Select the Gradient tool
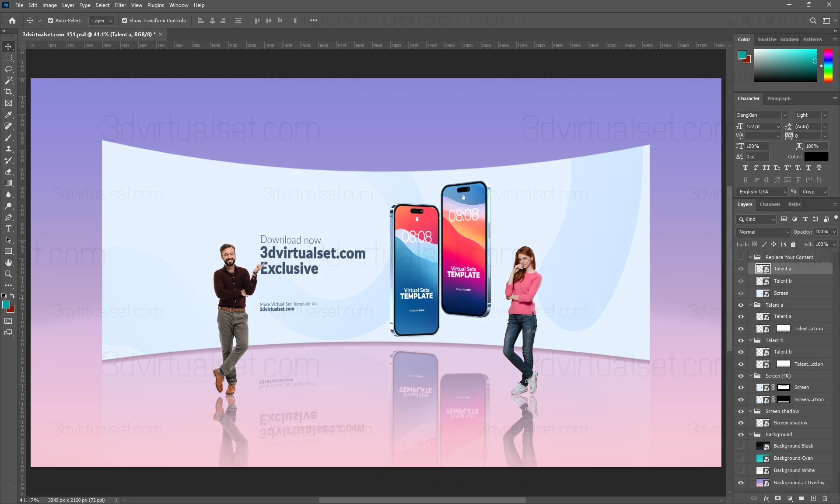The height and width of the screenshot is (504, 840). [x=8, y=183]
